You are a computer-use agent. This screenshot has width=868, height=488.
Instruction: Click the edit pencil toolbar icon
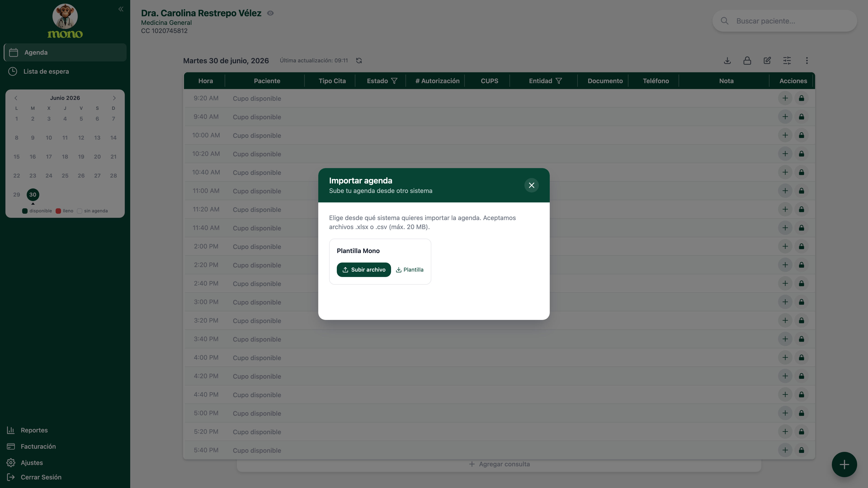[x=767, y=61]
